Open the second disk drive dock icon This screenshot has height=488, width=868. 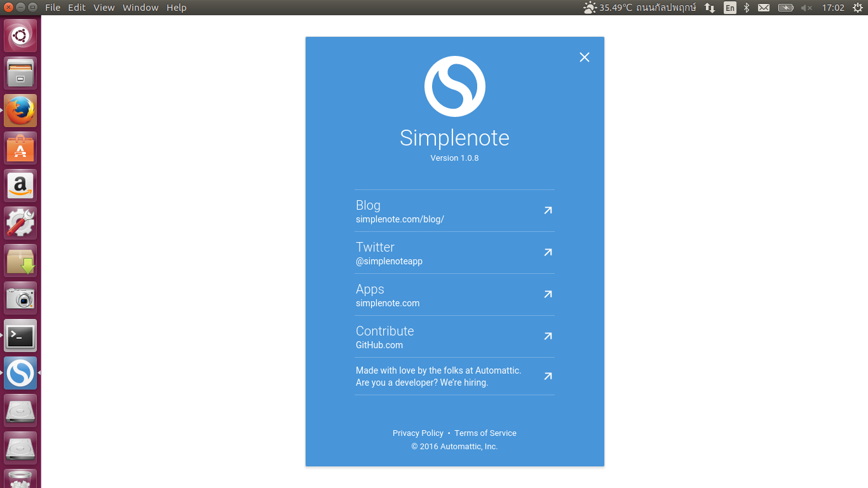[20, 448]
